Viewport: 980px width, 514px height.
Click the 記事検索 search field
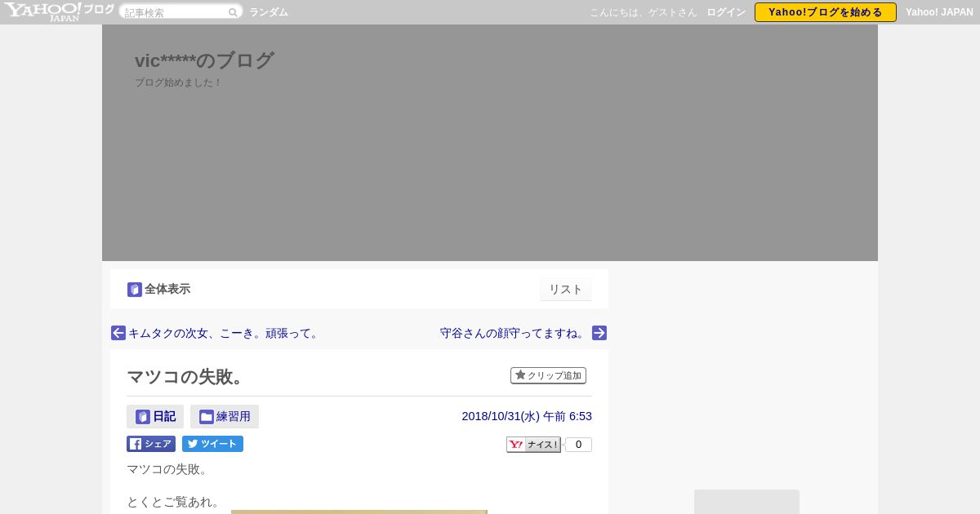pos(174,12)
